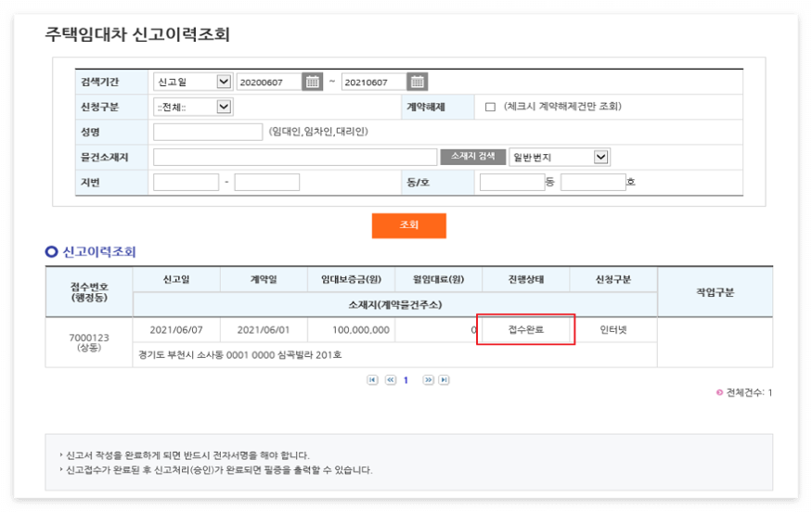
Task: Check the 계약해제 only filter checkbox
Action: click(x=490, y=107)
